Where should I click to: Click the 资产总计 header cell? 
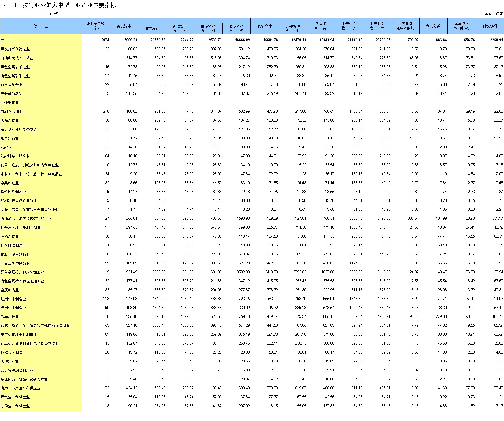pyautogui.click(x=152, y=28)
